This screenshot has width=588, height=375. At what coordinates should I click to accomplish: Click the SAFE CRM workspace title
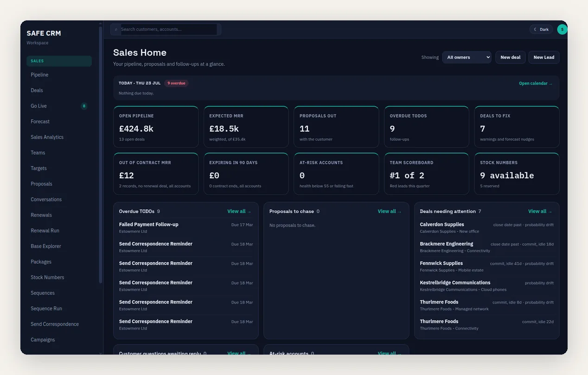[44, 33]
